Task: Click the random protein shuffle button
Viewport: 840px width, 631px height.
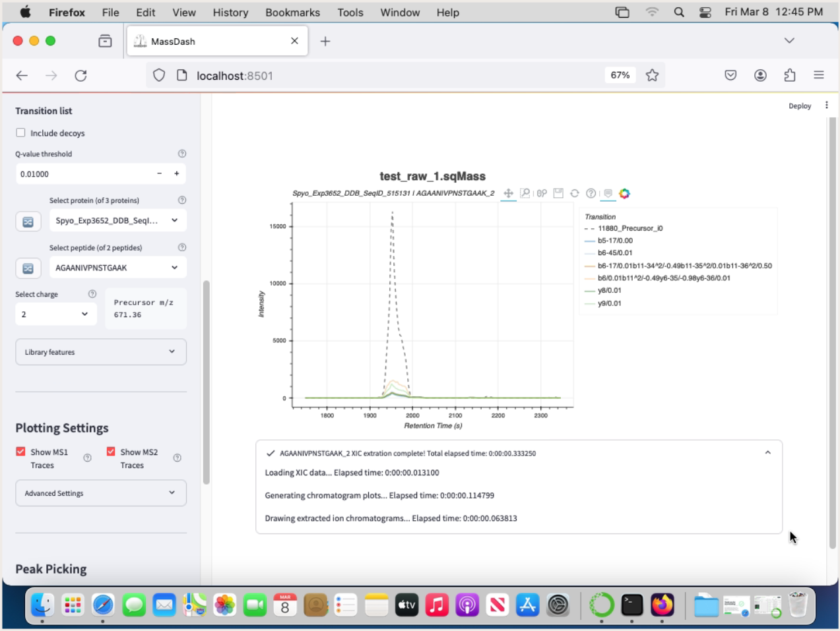Action: pyautogui.click(x=28, y=222)
